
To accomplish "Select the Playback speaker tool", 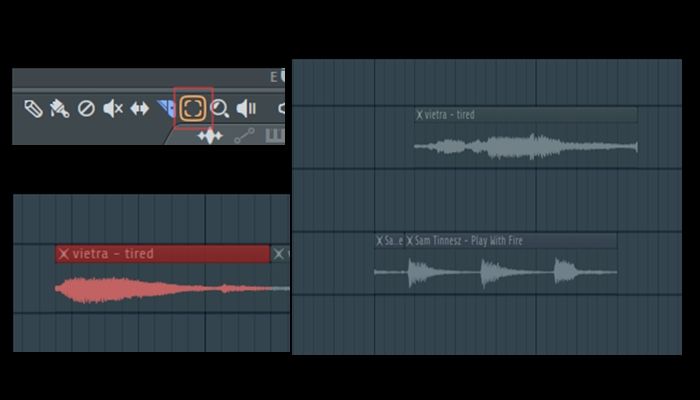I will [x=246, y=108].
